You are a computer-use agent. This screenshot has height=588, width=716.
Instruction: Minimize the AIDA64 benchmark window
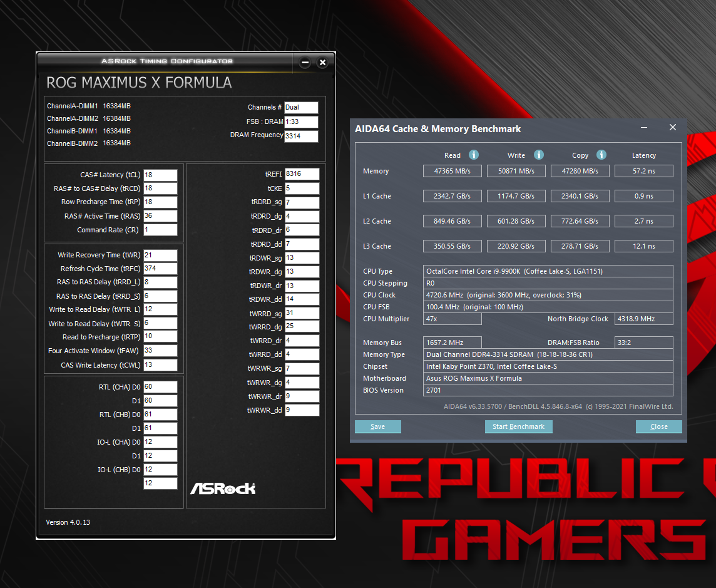point(645,128)
